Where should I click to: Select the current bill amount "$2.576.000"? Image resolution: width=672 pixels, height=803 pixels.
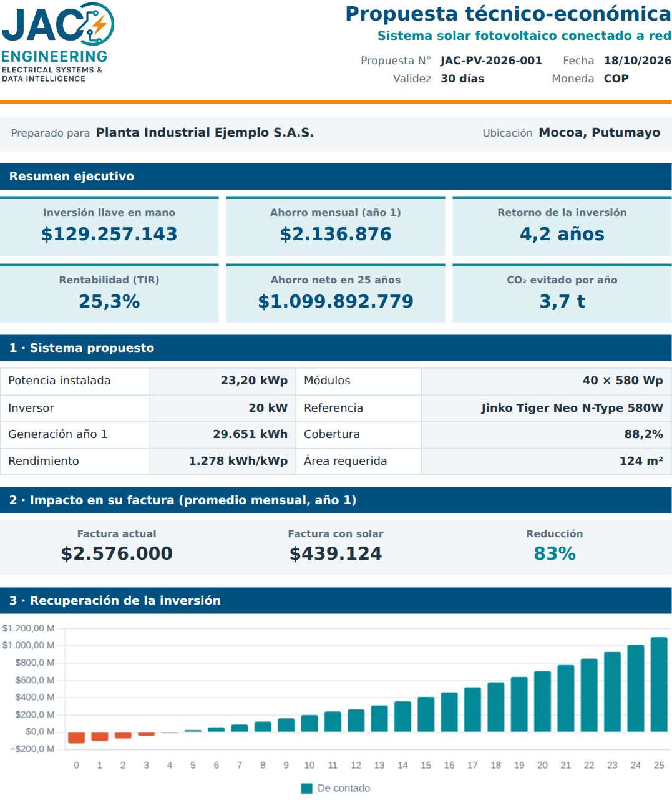click(x=117, y=553)
